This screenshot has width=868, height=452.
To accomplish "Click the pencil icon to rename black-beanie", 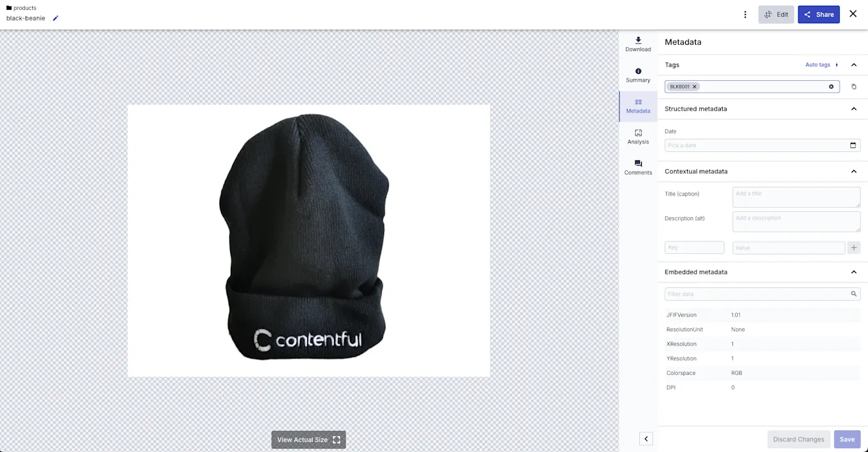I will coord(56,18).
